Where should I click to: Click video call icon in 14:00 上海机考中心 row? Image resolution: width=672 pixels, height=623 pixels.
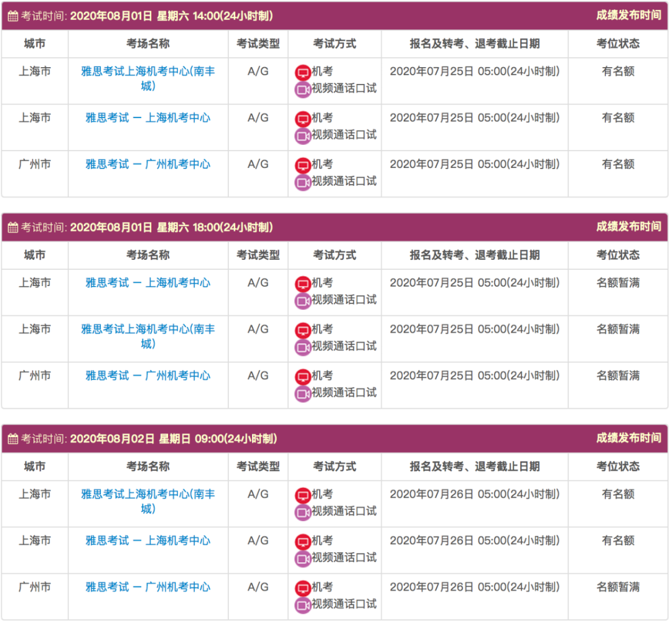click(303, 136)
